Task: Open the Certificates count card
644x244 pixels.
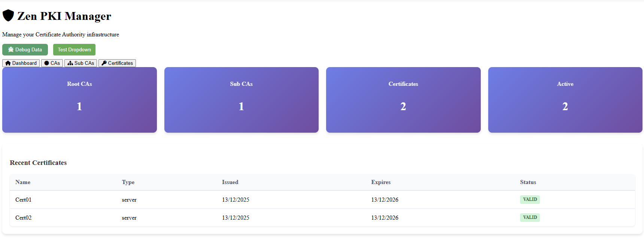Action: point(403,100)
